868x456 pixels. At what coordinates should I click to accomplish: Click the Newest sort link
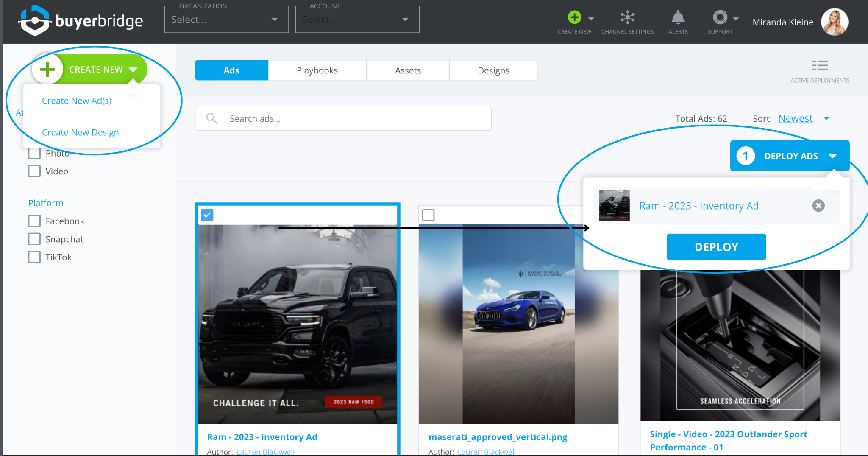795,118
